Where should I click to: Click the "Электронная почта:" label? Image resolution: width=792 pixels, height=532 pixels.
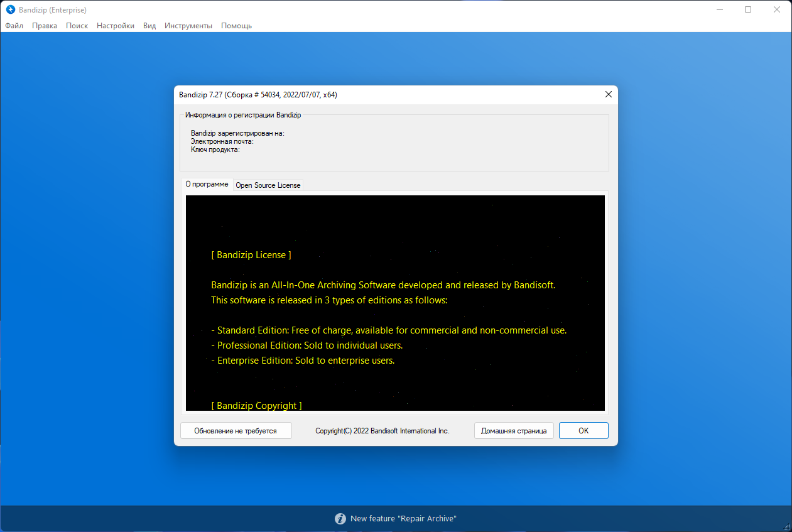click(x=222, y=141)
